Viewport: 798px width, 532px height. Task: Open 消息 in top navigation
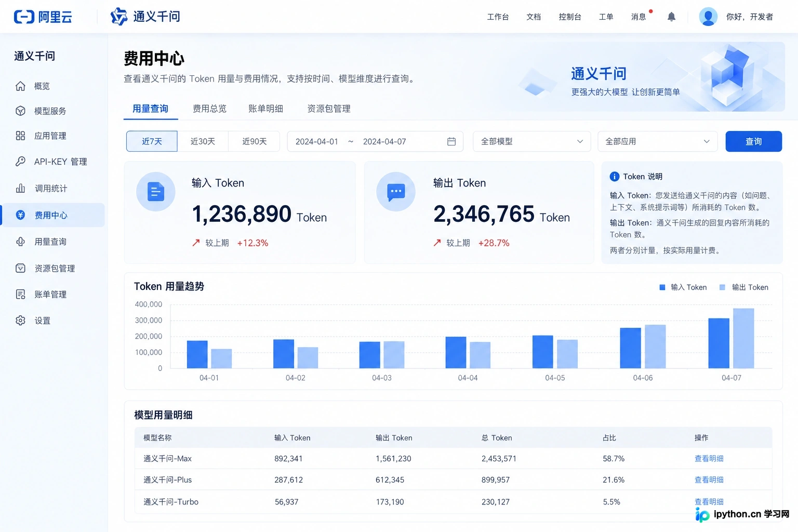point(639,17)
